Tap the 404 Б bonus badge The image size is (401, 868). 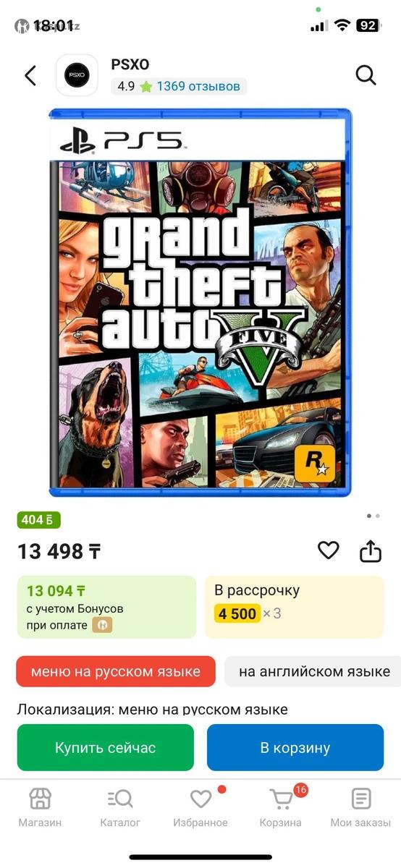pos(39,520)
